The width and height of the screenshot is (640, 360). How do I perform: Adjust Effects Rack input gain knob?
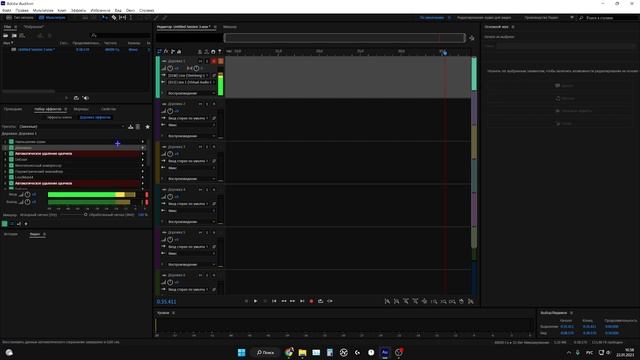(x=27, y=195)
